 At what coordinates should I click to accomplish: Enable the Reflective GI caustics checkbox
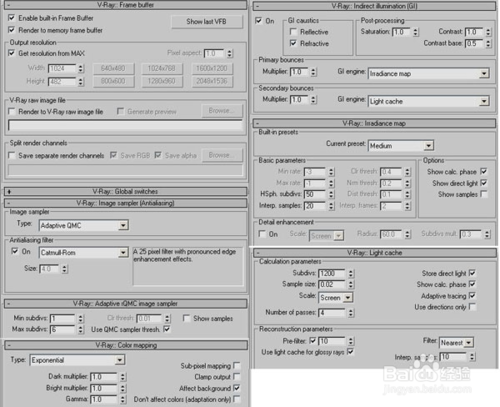tap(293, 32)
